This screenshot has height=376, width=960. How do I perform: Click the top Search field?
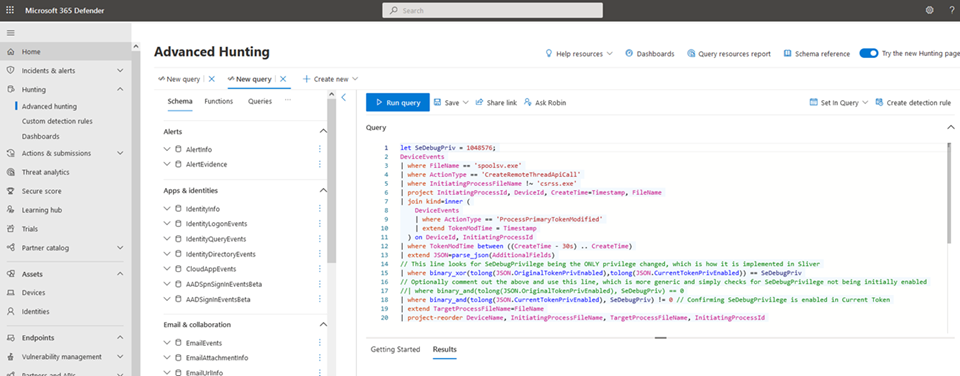pyautogui.click(x=492, y=10)
